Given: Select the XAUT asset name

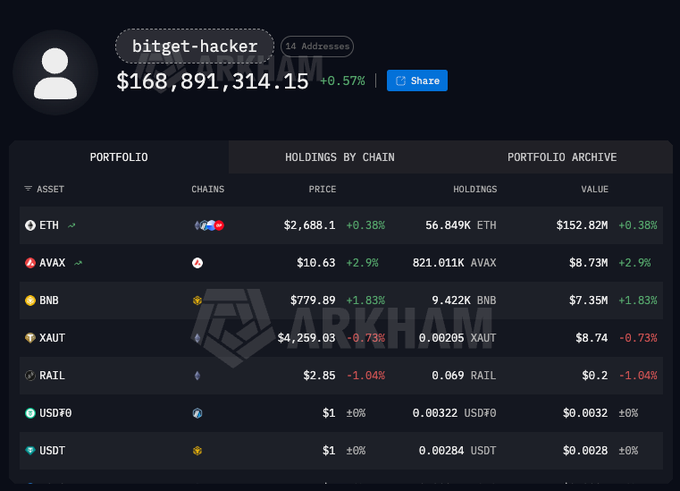Looking at the screenshot, I should tap(52, 338).
